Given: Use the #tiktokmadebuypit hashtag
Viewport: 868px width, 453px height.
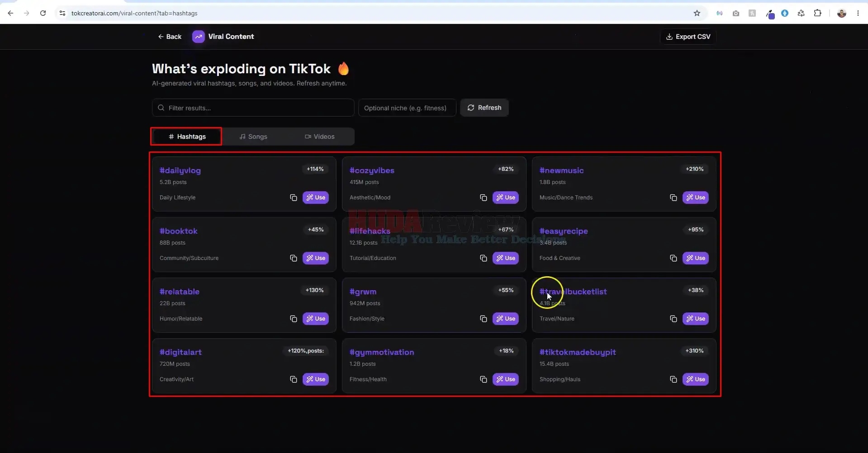Looking at the screenshot, I should (696, 379).
